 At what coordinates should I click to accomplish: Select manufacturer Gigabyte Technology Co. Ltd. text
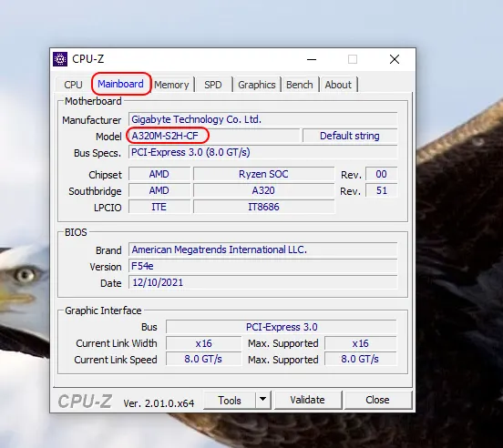click(x=196, y=119)
